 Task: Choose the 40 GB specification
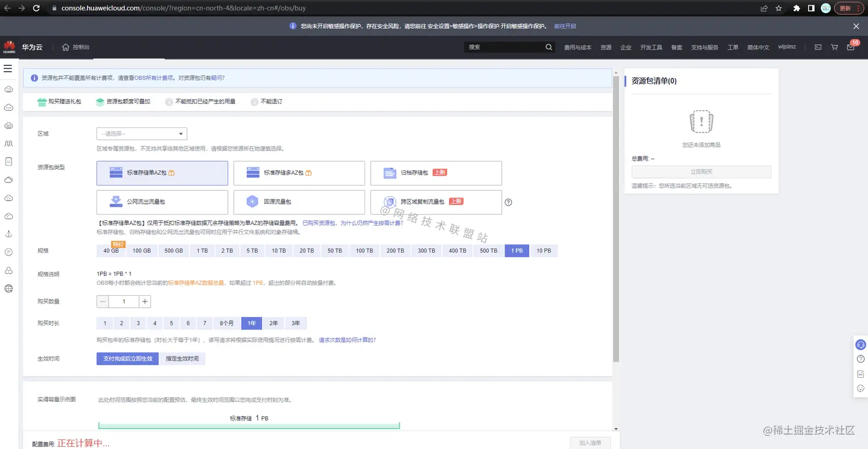pyautogui.click(x=111, y=251)
